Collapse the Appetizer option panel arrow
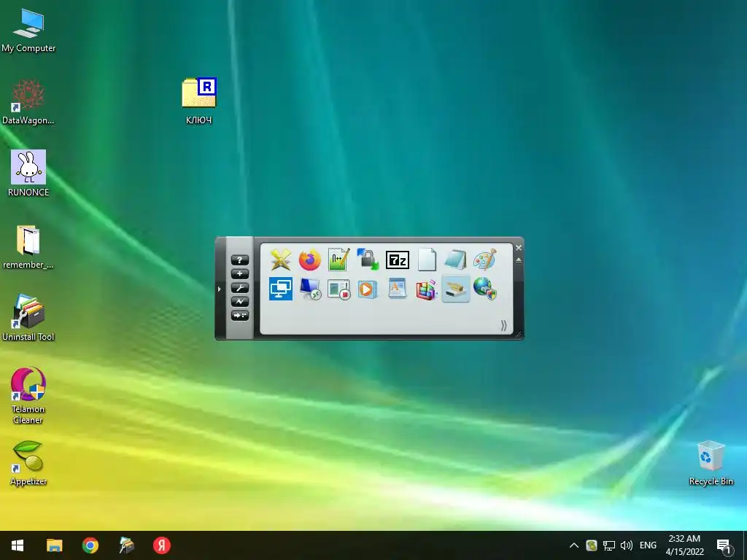 (x=219, y=289)
